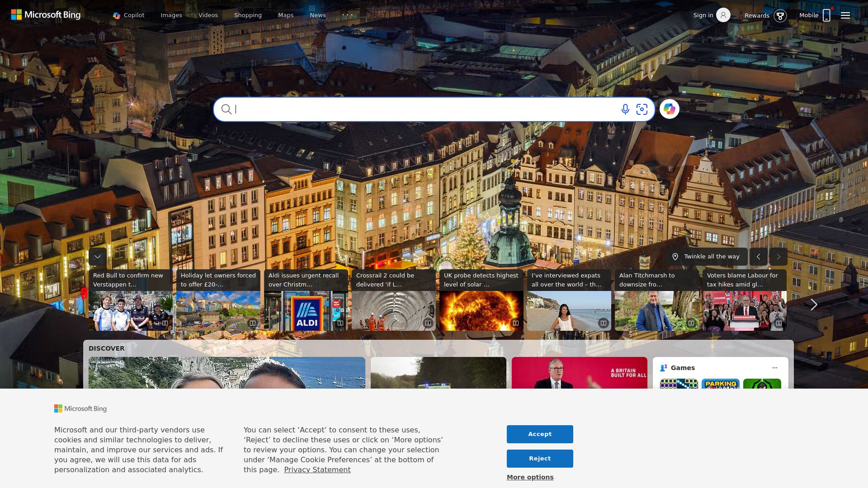Image resolution: width=868 pixels, height=488 pixels.
Task: Advance the carousel with the right arrow
Action: pos(814,305)
